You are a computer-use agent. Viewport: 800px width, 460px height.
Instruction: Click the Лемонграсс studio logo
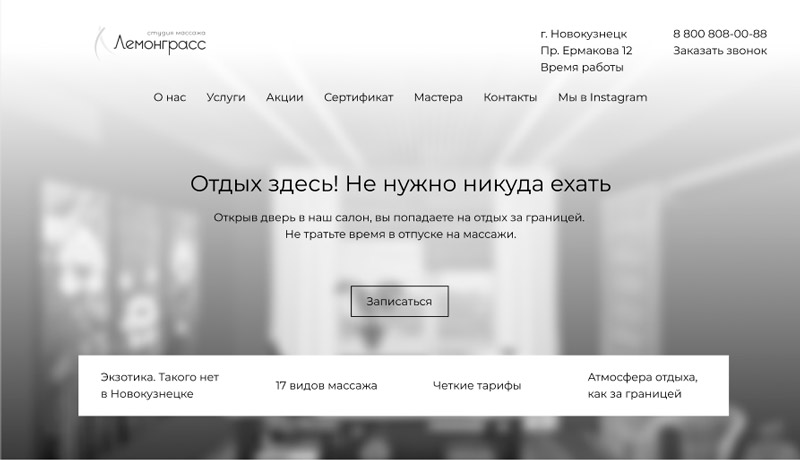coord(151,43)
